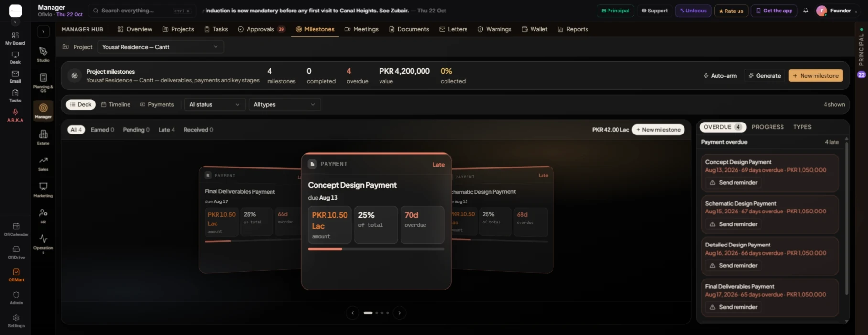Open the All status dropdown
This screenshot has width=868, height=335.
215,104
